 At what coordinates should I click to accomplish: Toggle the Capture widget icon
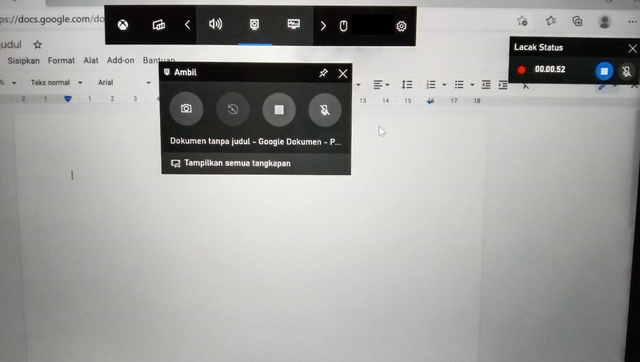coord(254,24)
